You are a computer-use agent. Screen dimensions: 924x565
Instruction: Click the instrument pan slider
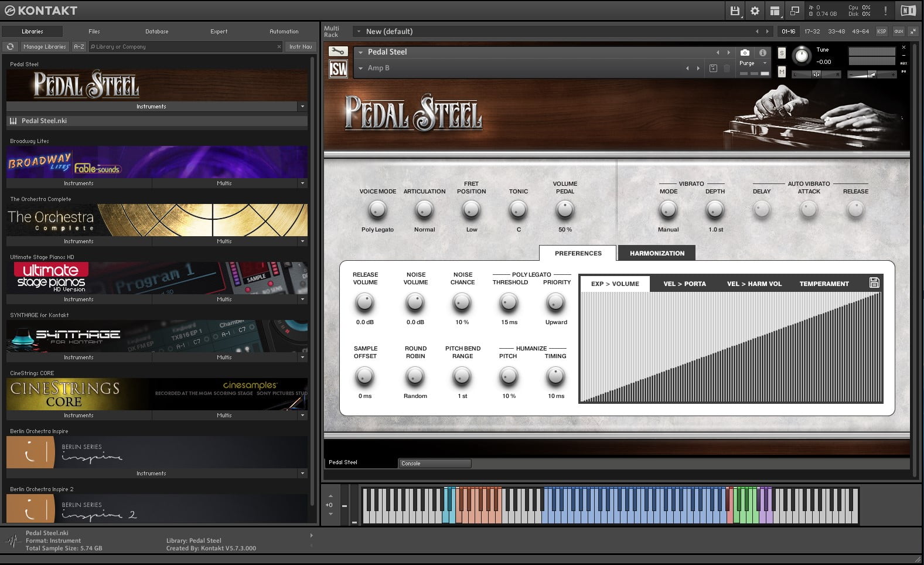pos(816,74)
